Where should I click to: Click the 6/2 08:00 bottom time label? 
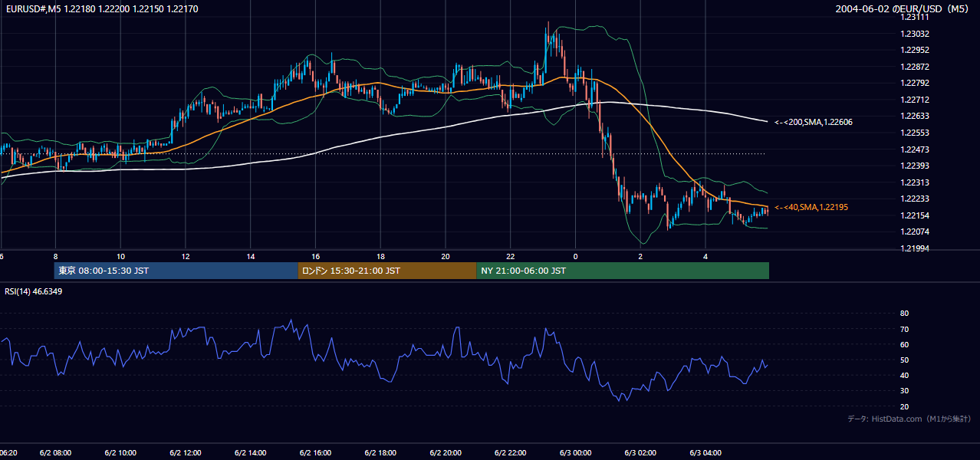pyautogui.click(x=55, y=453)
